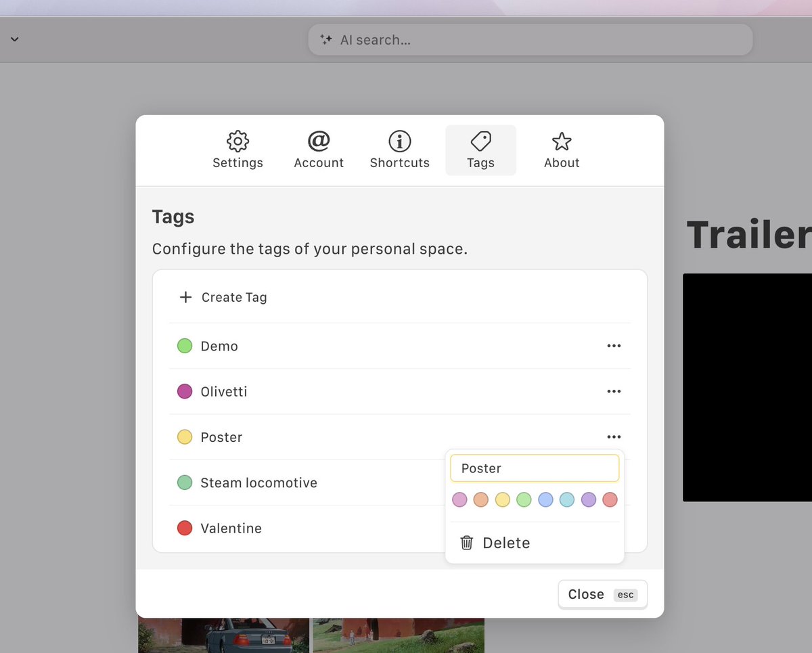Open the Poster tag options ellipsis
The image size is (812, 653).
click(x=614, y=436)
